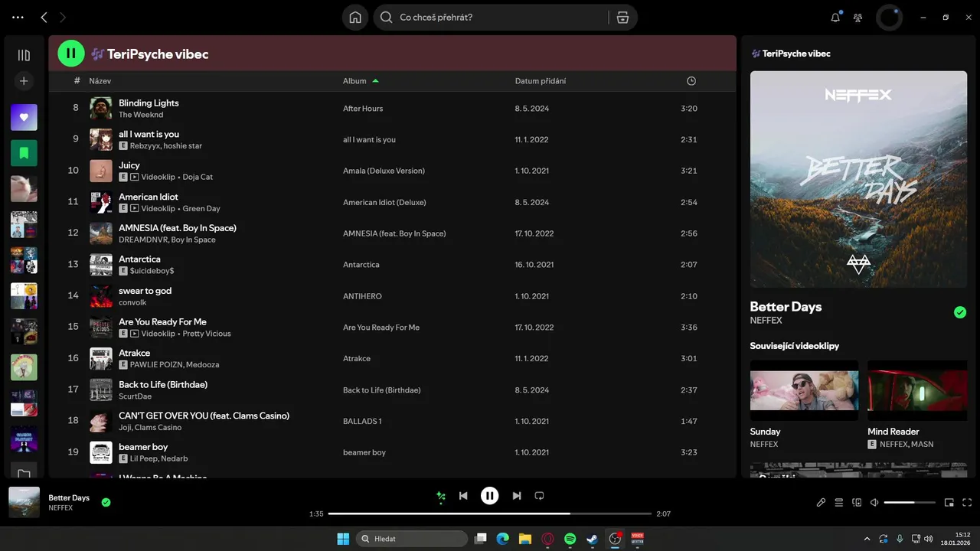Open PAWLIE POIZN artist link
The image size is (980, 551).
click(x=156, y=365)
